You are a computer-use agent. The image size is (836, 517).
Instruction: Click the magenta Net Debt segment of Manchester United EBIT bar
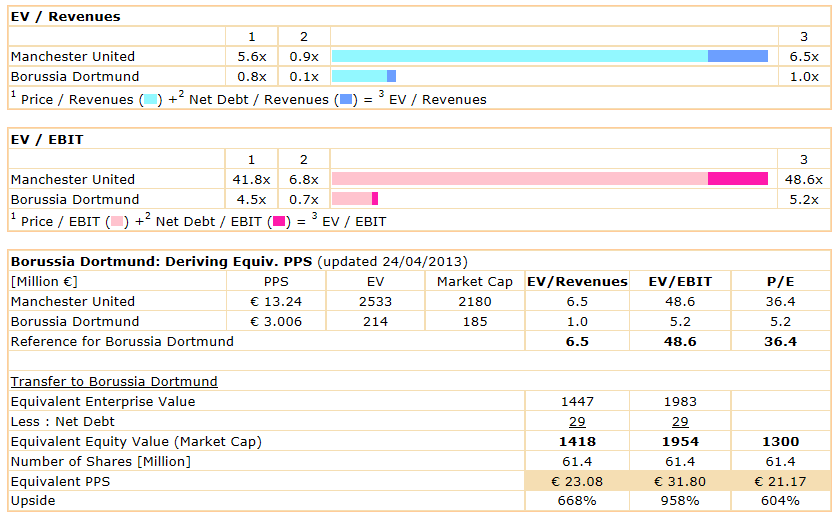pyautogui.click(x=738, y=179)
